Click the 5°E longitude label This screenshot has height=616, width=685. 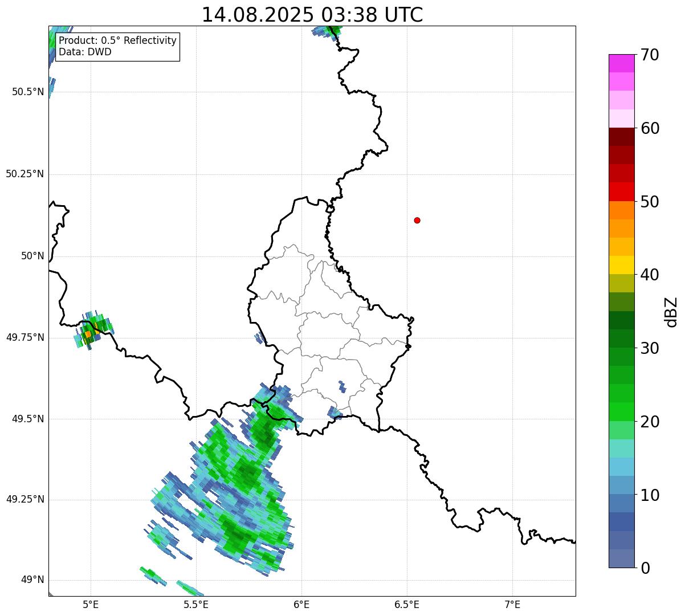tap(91, 604)
